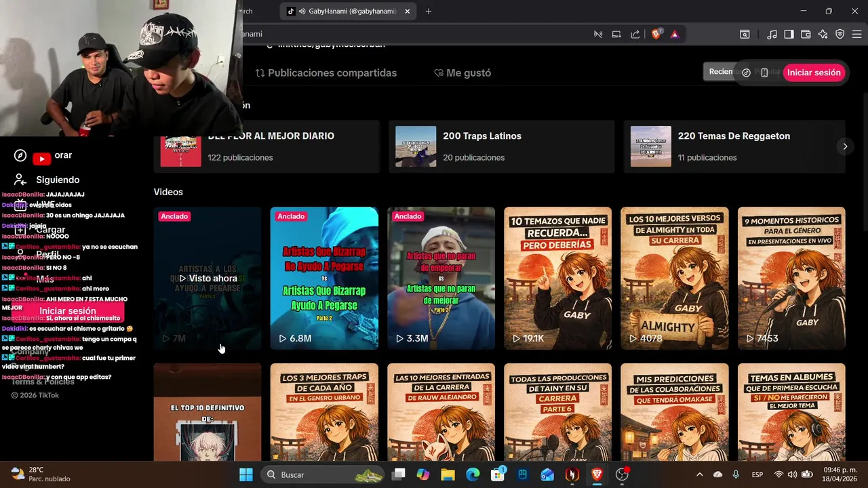Viewport: 868px width, 488px height.
Task: Open the browser hamburger menu
Action: (x=856, y=34)
